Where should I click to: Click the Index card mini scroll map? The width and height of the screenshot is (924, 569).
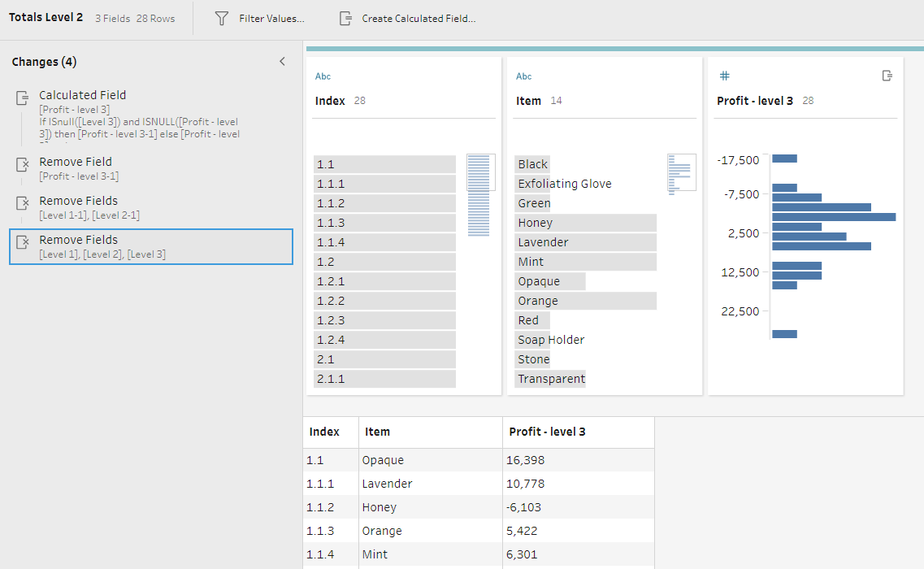click(x=480, y=195)
